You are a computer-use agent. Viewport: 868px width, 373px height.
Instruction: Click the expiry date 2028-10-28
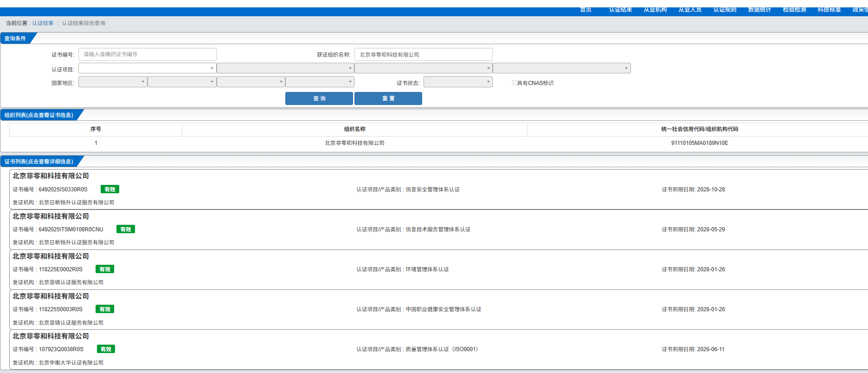point(711,190)
